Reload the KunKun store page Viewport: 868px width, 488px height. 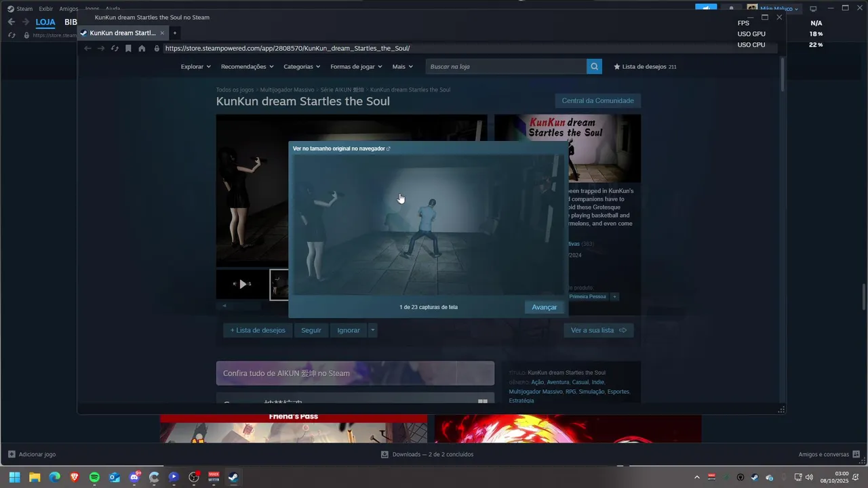click(x=115, y=48)
